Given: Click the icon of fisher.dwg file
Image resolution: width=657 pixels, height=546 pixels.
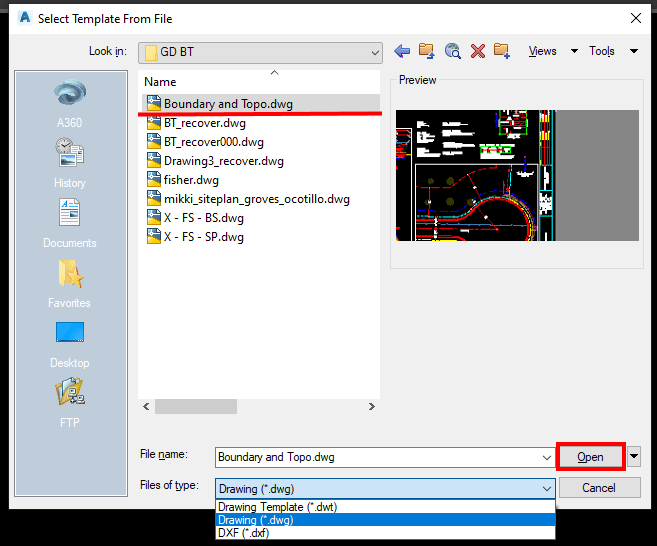Looking at the screenshot, I should (154, 180).
